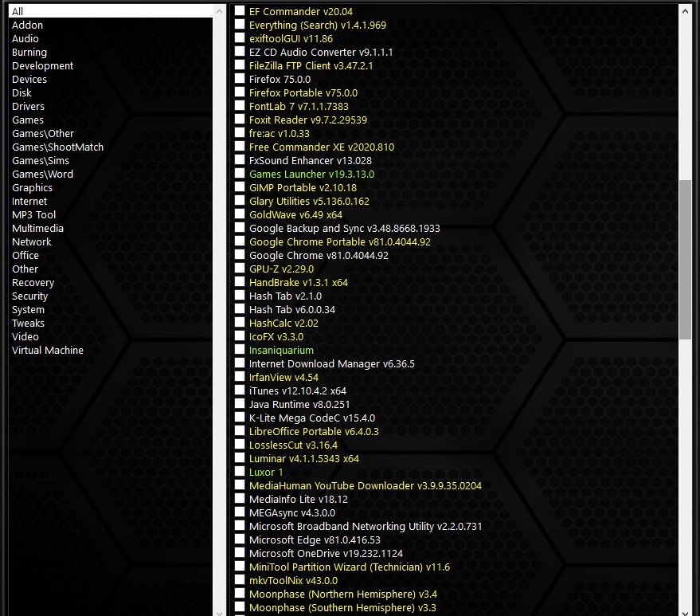700x616 pixels.
Task: Select the MP3 Tool category
Action: 33,214
